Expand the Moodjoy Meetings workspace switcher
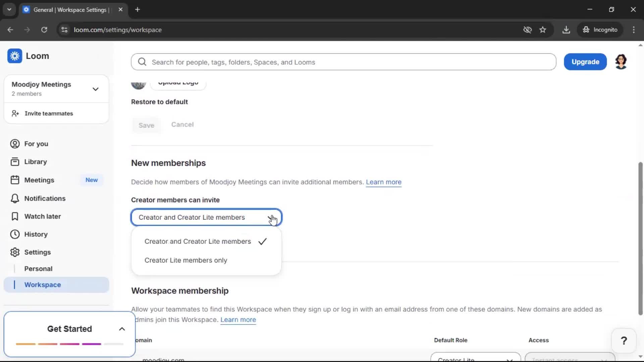This screenshot has width=644, height=362. [x=95, y=89]
